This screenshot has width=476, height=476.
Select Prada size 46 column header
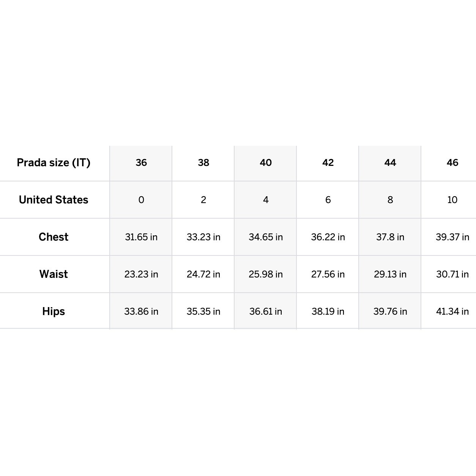[452, 162]
